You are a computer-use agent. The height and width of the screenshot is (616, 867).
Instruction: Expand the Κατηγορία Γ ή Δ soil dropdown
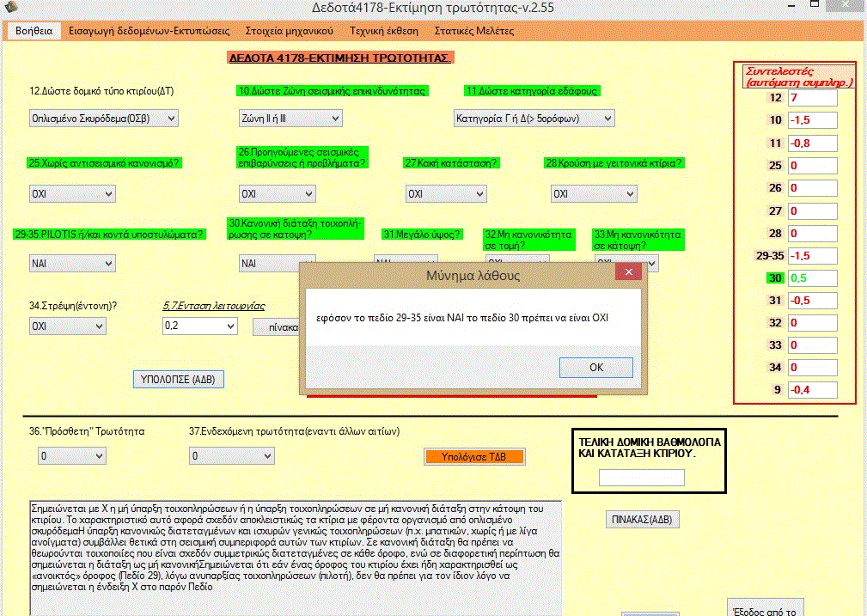pyautogui.click(x=607, y=118)
